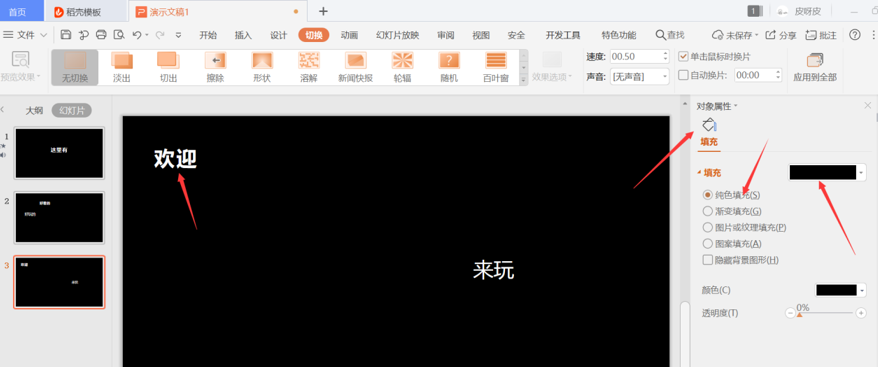Select the 随机 random transition icon
878x367 pixels.
(x=449, y=60)
